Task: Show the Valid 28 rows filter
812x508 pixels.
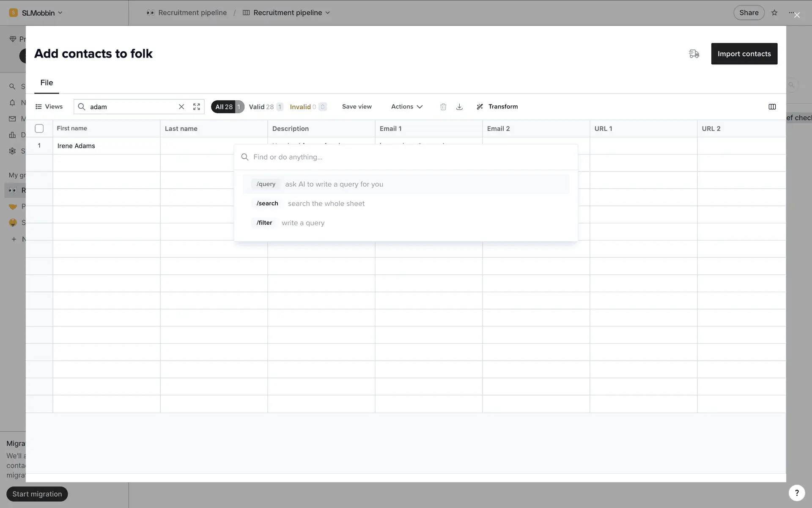Action: pyautogui.click(x=261, y=107)
